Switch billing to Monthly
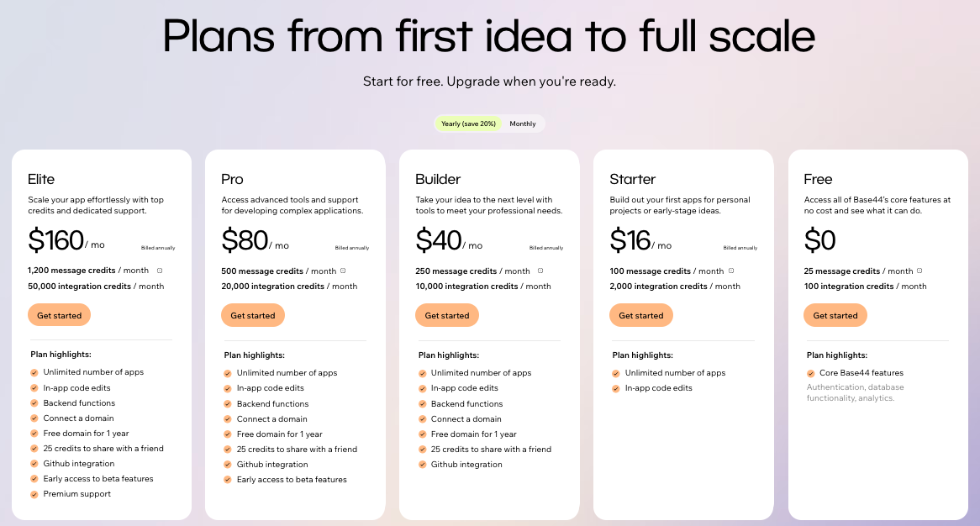This screenshot has width=980, height=526. pos(523,124)
